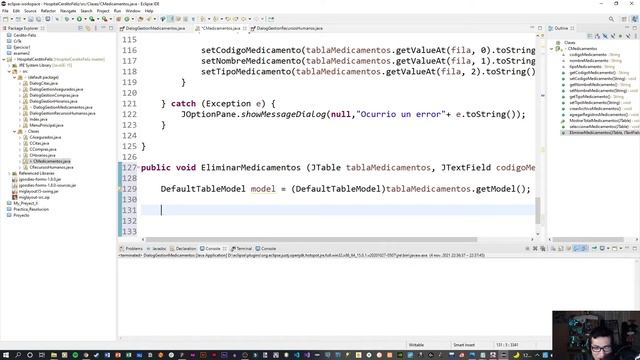
Task: Open DialogCitas.java in Package Explorer
Action: [44, 83]
